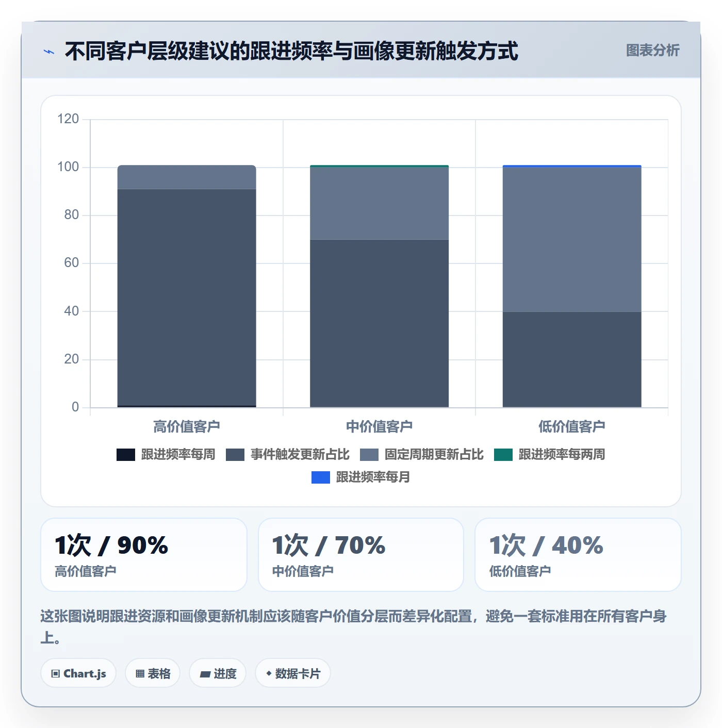Toggle the 跟进频率每两周 legend item
722x728 pixels.
pos(549,454)
